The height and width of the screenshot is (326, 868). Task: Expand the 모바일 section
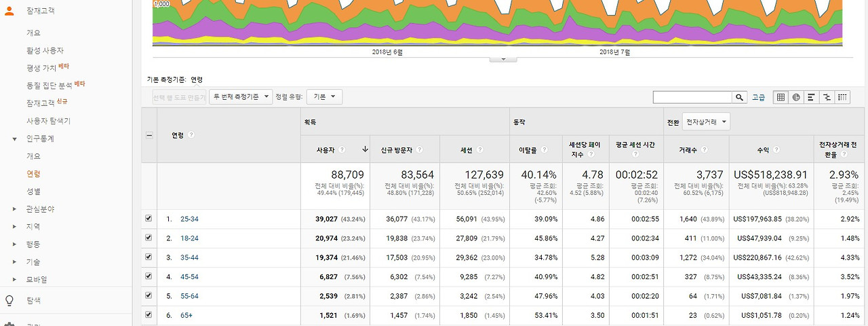click(15, 280)
